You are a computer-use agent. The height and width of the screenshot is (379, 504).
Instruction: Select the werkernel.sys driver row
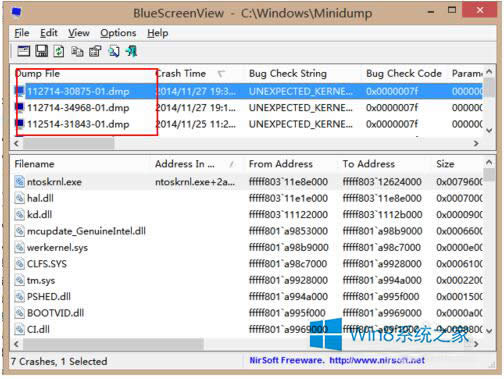[x=247, y=247]
